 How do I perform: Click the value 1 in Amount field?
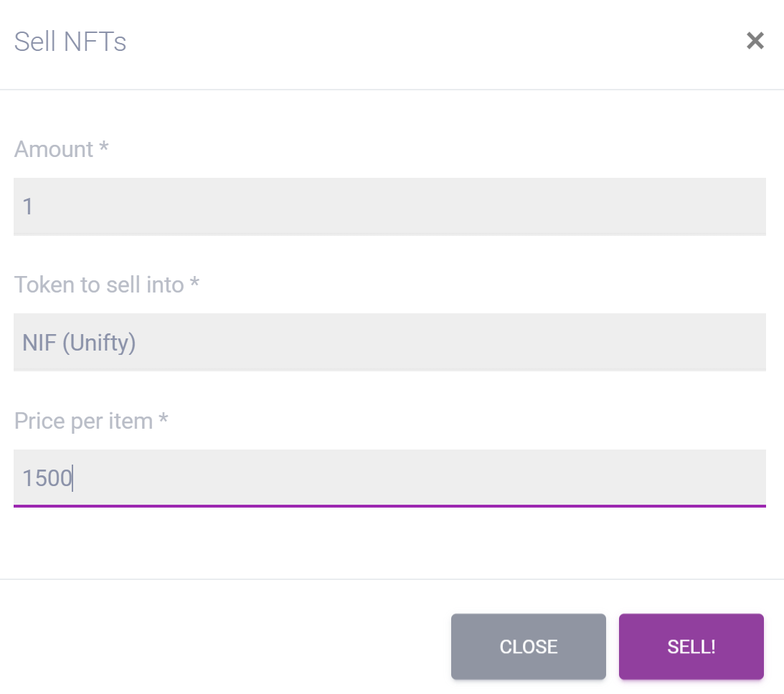point(28,206)
